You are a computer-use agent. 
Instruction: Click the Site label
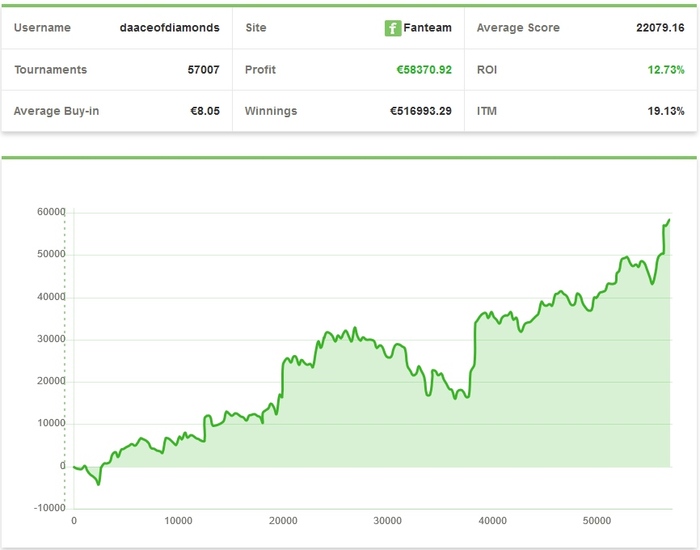256,28
